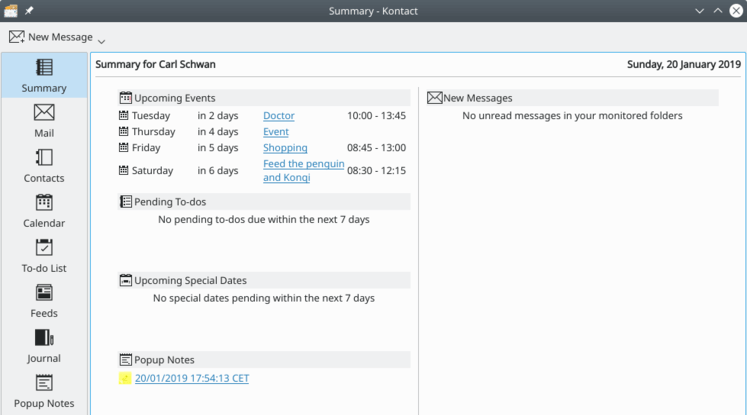
Task: Click the Upcoming Special Dates header icon
Action: tap(125, 280)
